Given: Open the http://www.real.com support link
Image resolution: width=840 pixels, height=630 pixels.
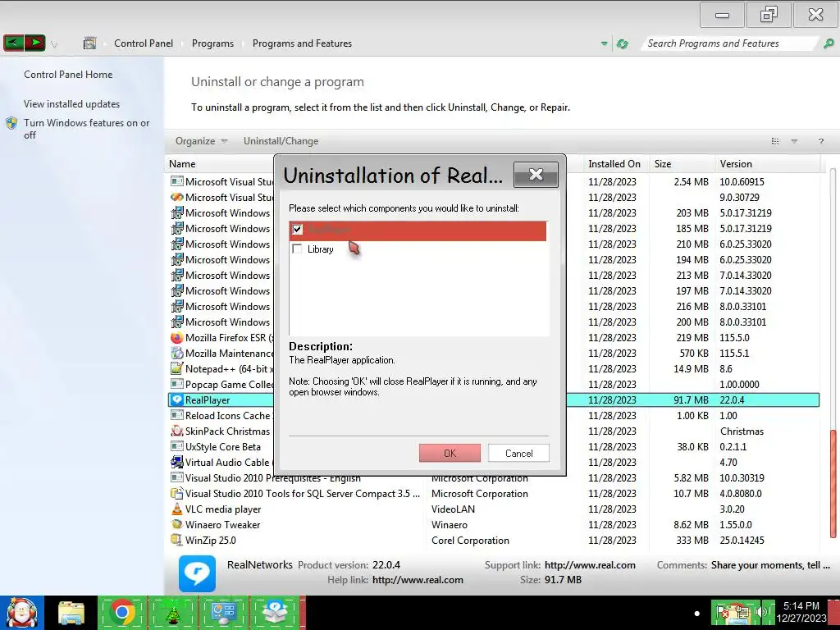Looking at the screenshot, I should 590,565.
